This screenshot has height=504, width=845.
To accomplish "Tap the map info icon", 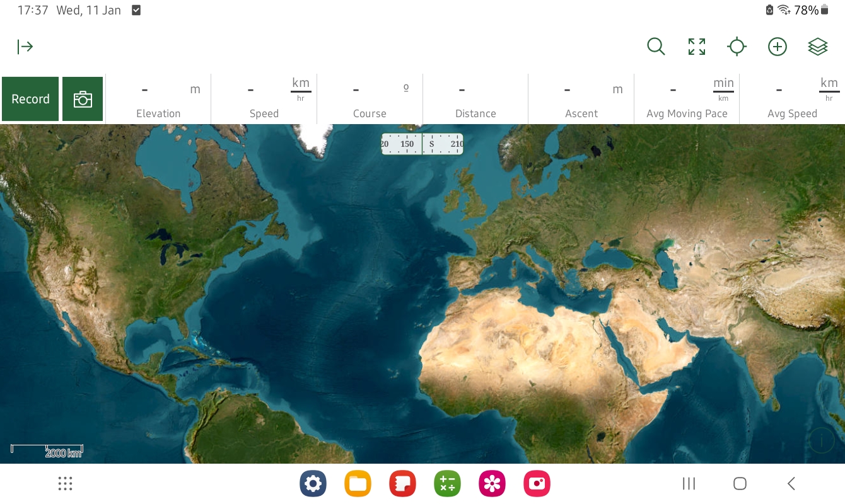I will click(x=822, y=440).
